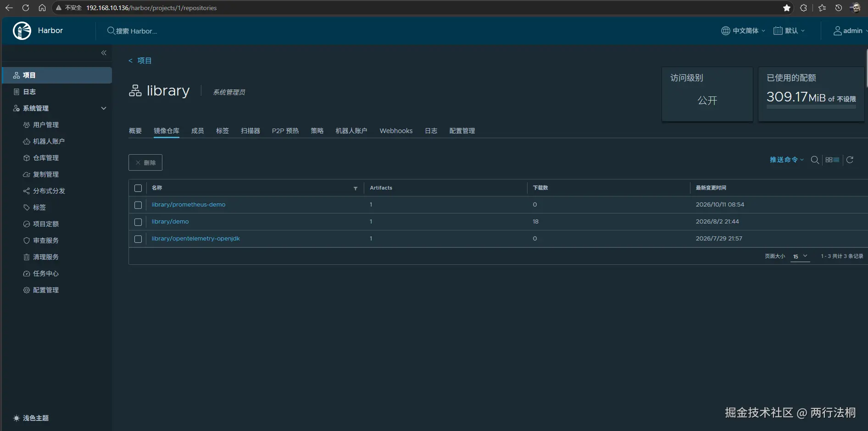Open admin user menu

click(850, 31)
